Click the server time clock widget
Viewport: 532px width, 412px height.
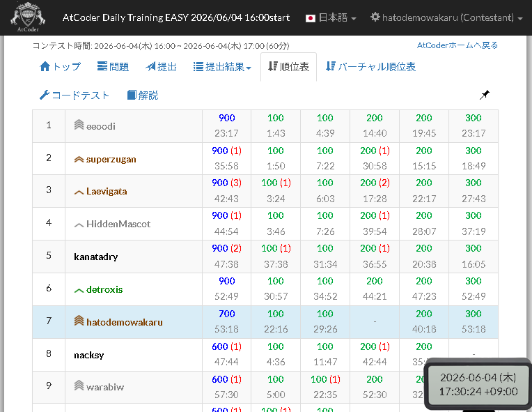(x=478, y=385)
